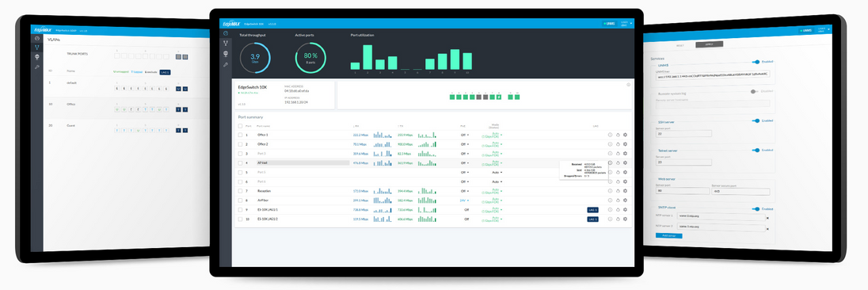Click UNMS button in center window header
Image resolution: width=868 pixels, height=290 pixels.
coord(610,24)
